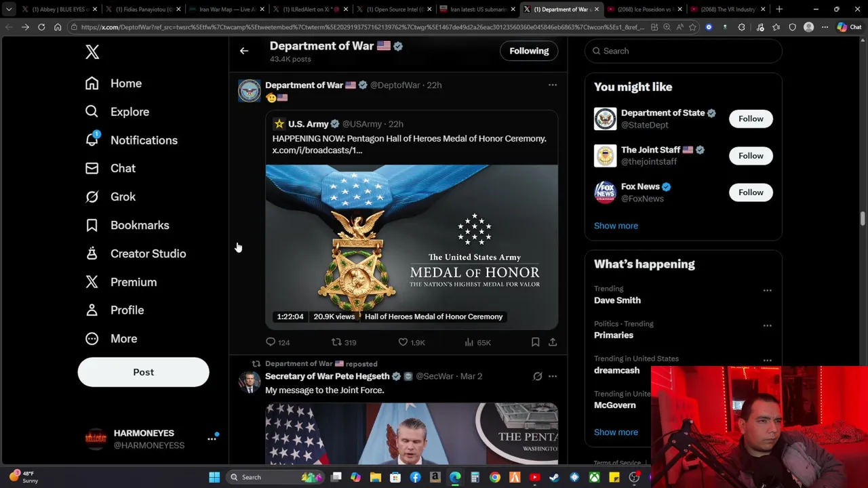
Task: Click the X logo in the sidebar
Action: coord(92,52)
